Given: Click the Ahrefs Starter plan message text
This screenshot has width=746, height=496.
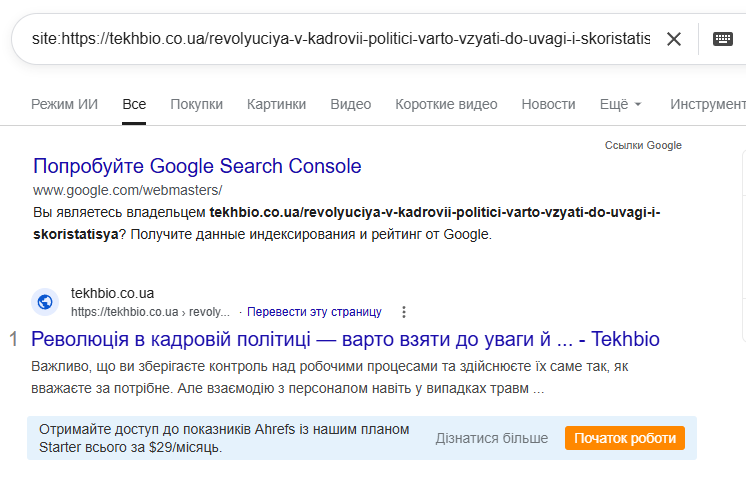Looking at the screenshot, I should pos(224,438).
